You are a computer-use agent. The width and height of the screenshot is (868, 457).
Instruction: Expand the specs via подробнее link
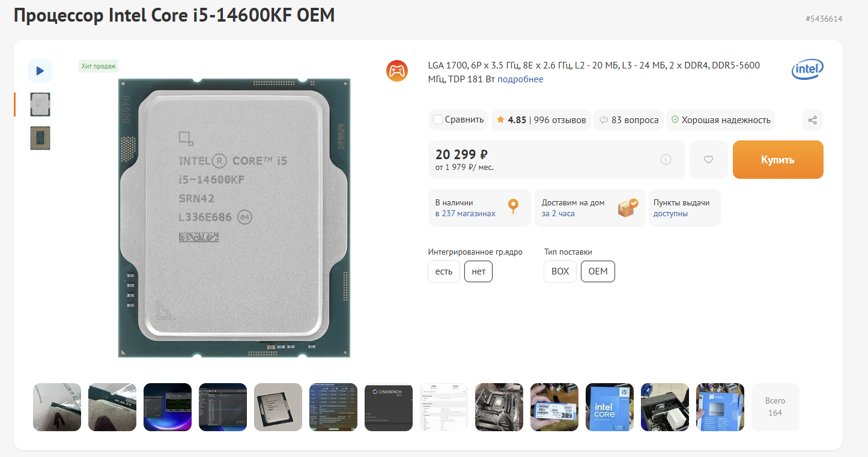point(520,79)
